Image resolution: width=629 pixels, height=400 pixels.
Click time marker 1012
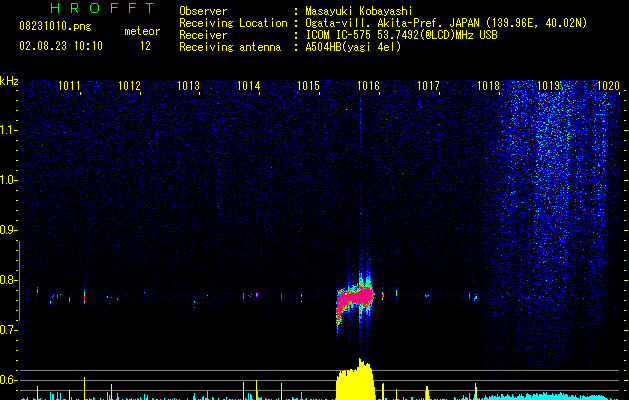click(x=130, y=86)
